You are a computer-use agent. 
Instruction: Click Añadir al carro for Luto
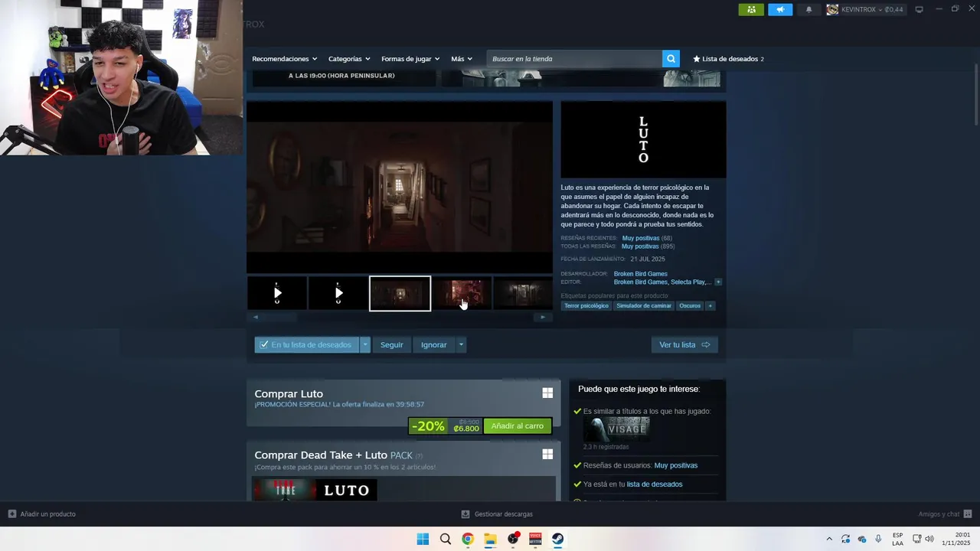(518, 426)
